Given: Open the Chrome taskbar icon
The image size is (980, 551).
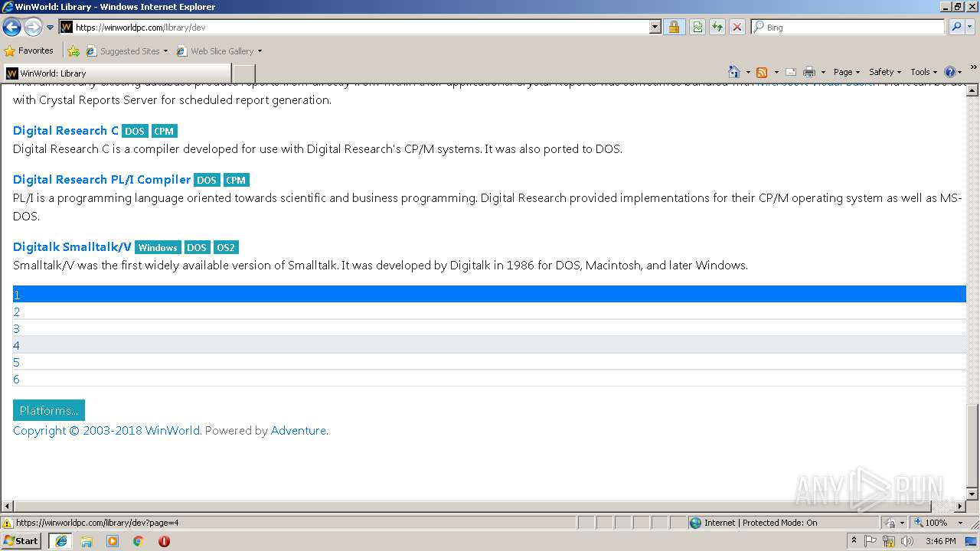Looking at the screenshot, I should [x=138, y=541].
